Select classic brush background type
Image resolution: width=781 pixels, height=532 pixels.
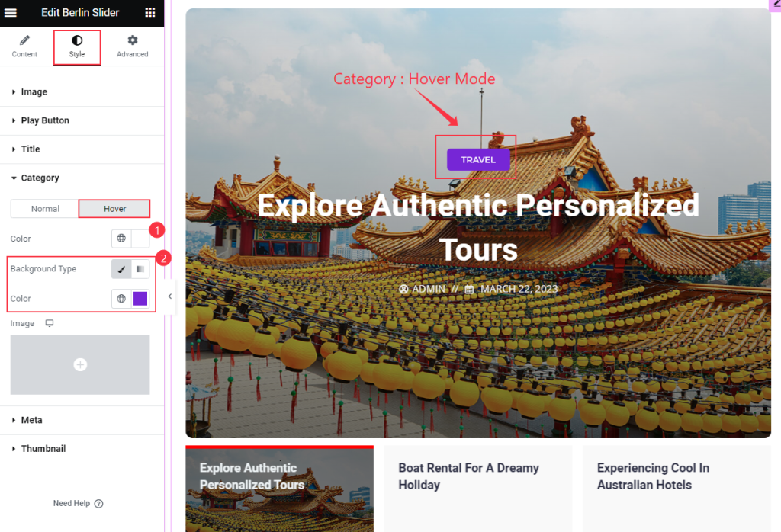(121, 269)
